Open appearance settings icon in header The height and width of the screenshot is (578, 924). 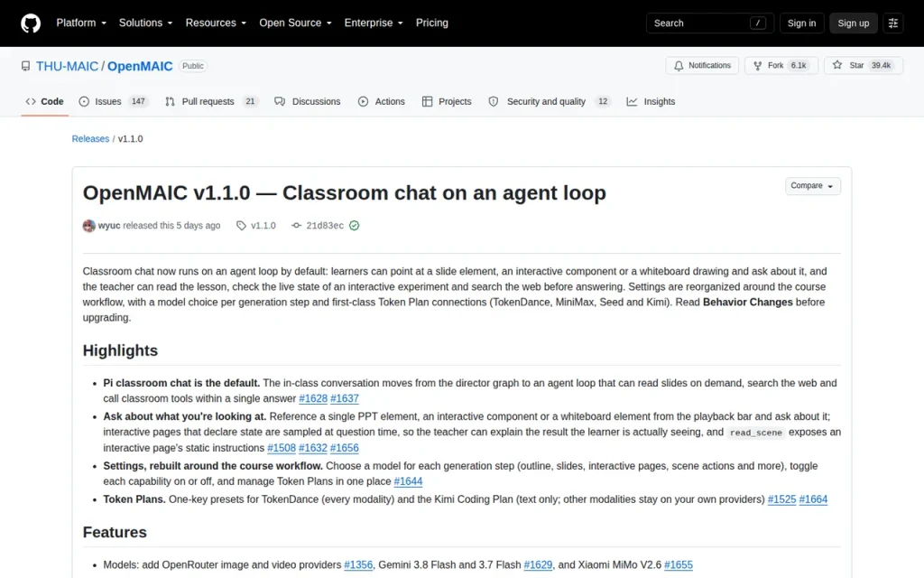[893, 23]
